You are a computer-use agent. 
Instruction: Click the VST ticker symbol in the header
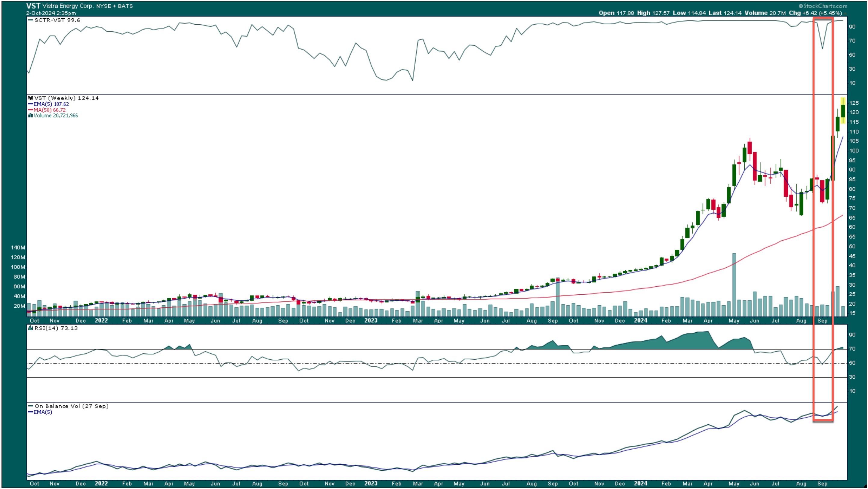pyautogui.click(x=33, y=6)
